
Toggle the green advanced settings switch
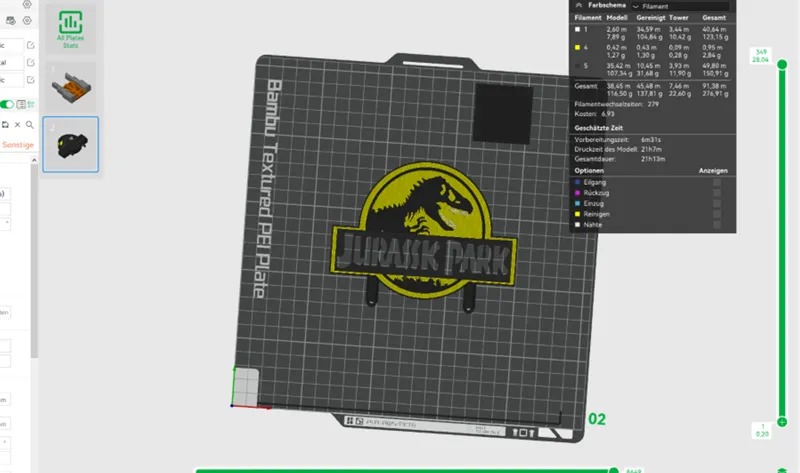coord(7,105)
